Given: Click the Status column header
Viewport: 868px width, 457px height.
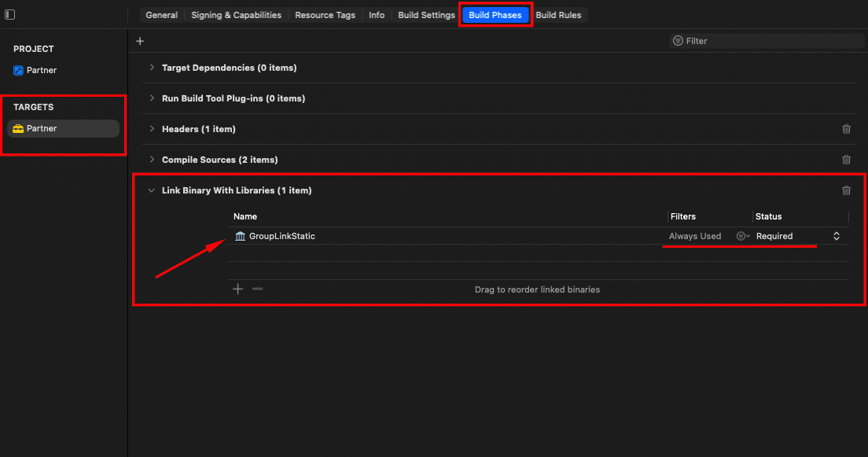Looking at the screenshot, I should click(x=768, y=216).
